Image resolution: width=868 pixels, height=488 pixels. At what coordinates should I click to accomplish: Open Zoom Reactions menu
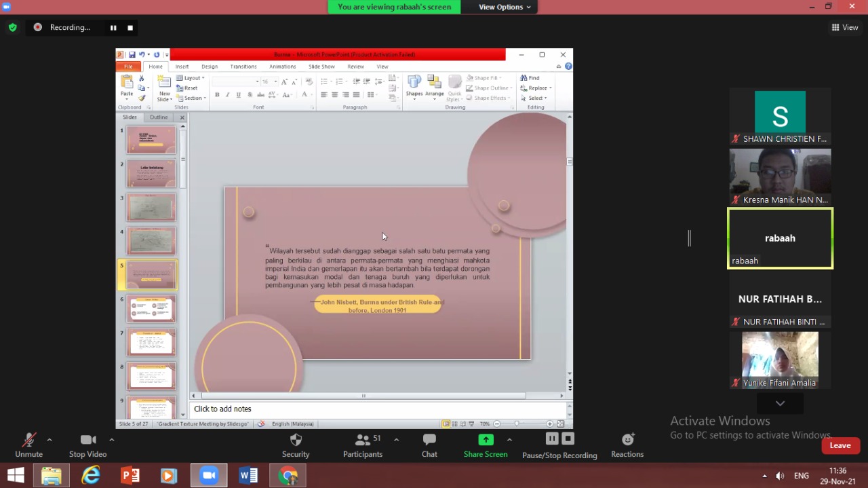point(627,445)
